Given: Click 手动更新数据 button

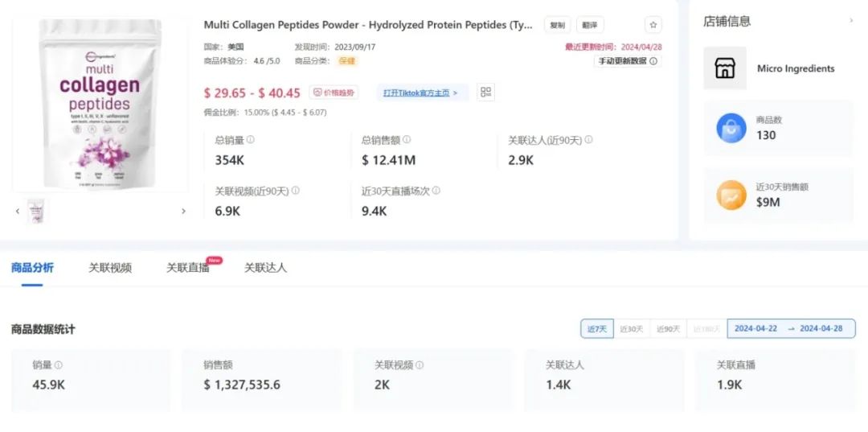Looking at the screenshot, I should tap(628, 61).
